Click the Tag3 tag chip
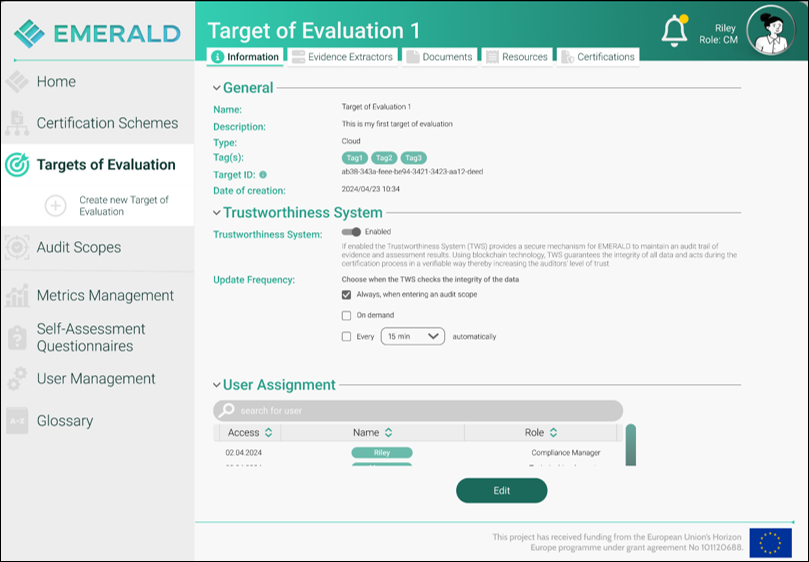This screenshot has width=809, height=562. point(413,158)
